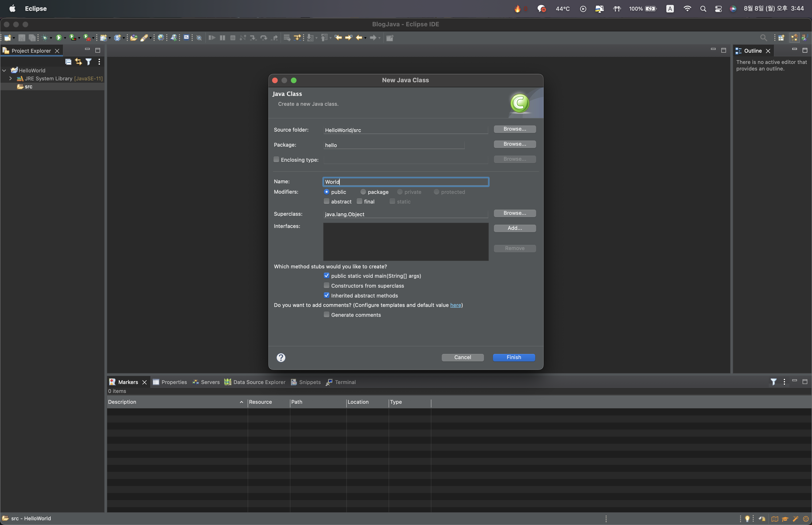Screen dimensions: 812x525
Task: Click the 'here' templates link
Action: click(455, 305)
